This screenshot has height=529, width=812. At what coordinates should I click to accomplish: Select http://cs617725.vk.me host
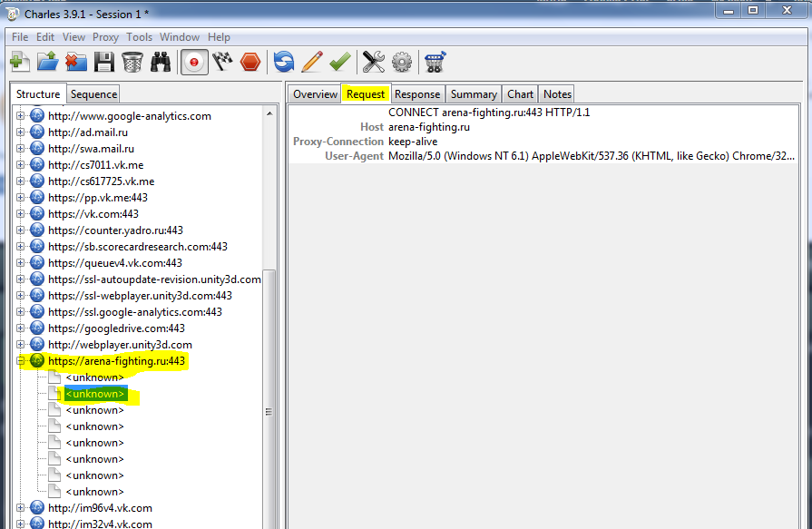[101, 181]
